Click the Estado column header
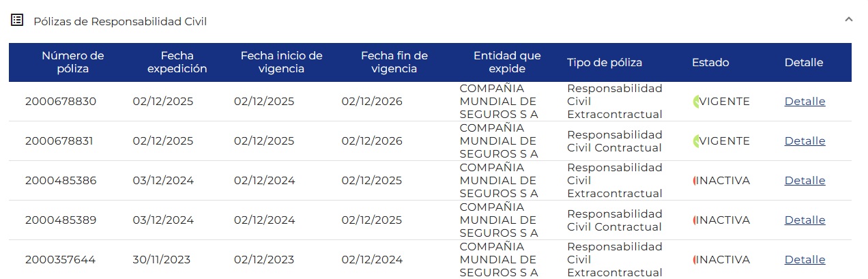868x279 pixels. point(710,63)
